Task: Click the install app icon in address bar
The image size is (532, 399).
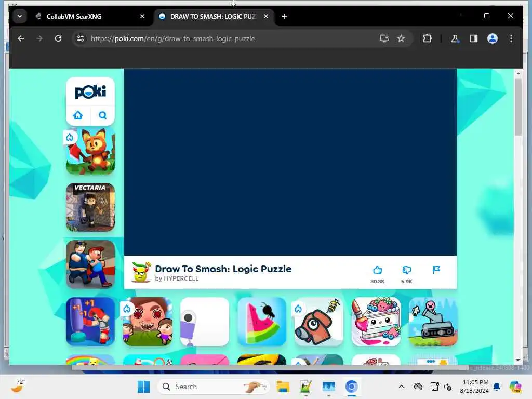Action: click(384, 38)
